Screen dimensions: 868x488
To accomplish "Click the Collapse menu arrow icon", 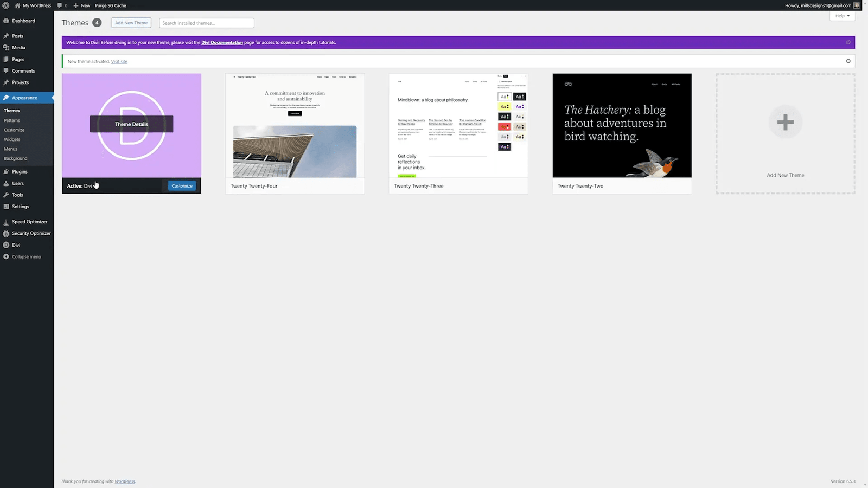I will (6, 256).
